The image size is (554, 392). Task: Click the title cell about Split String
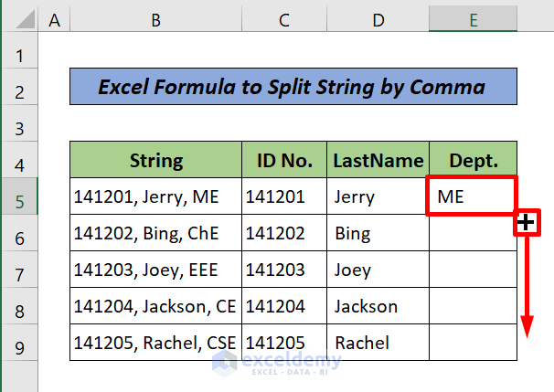click(293, 89)
